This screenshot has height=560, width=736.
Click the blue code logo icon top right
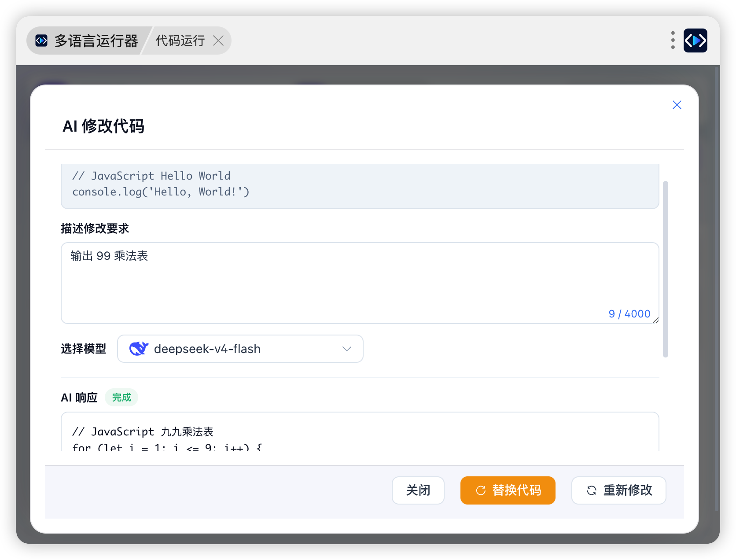pyautogui.click(x=695, y=41)
